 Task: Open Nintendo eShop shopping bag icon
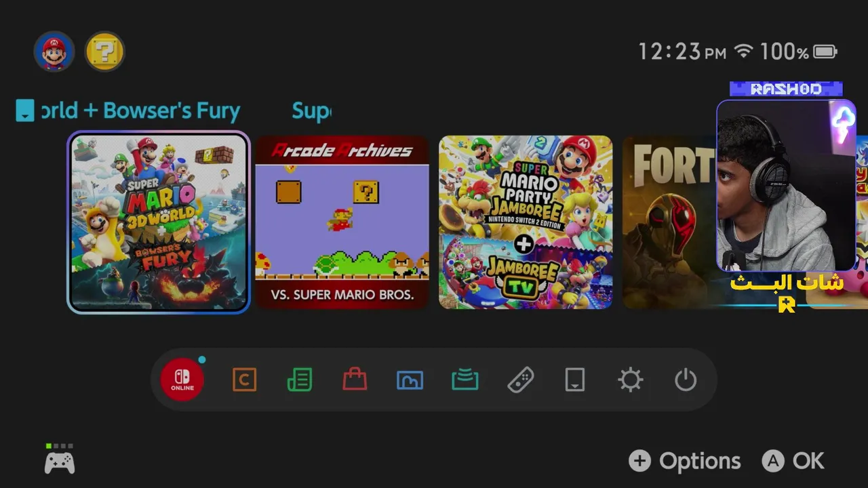(x=355, y=380)
